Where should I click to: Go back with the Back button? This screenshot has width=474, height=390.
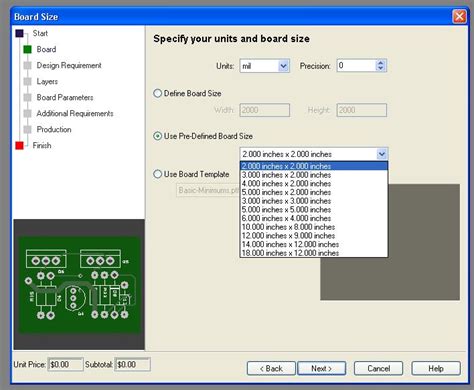271,368
